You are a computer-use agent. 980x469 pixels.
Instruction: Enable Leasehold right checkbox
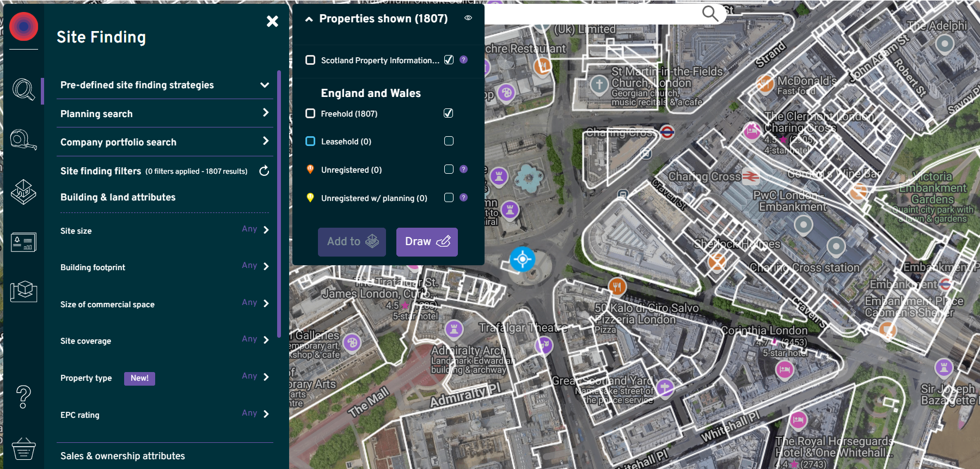(449, 141)
